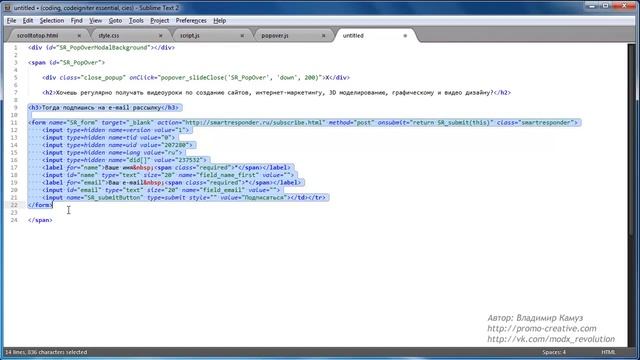The image size is (640, 360).
Task: Open Spaces: 4 indentation setting
Action: click(554, 352)
